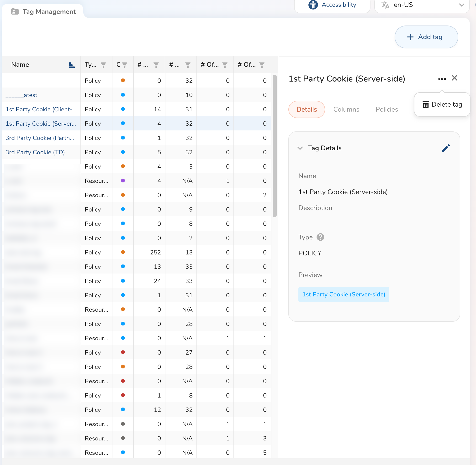
Task: Open the filter on the Type column
Action: pyautogui.click(x=103, y=65)
